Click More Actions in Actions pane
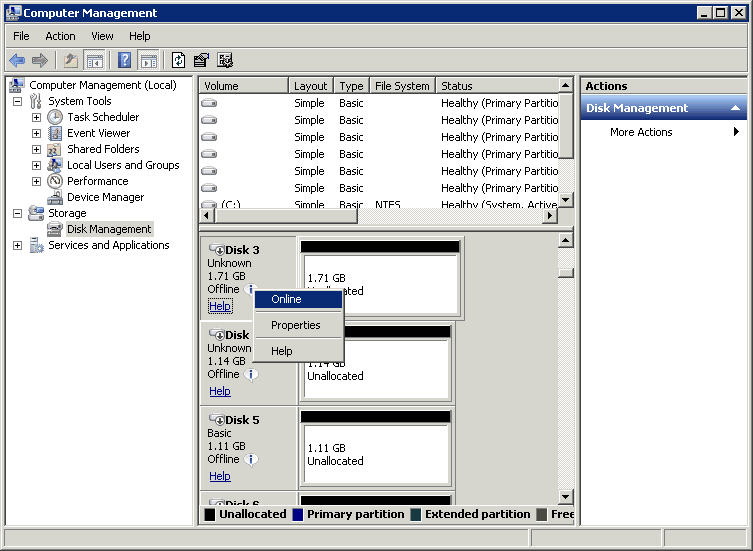The width and height of the screenshot is (753, 551). click(641, 132)
